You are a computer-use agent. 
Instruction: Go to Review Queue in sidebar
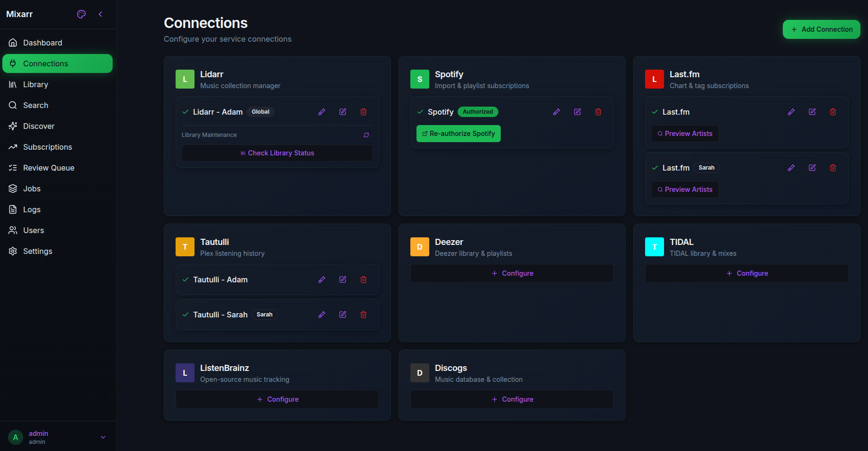click(48, 168)
